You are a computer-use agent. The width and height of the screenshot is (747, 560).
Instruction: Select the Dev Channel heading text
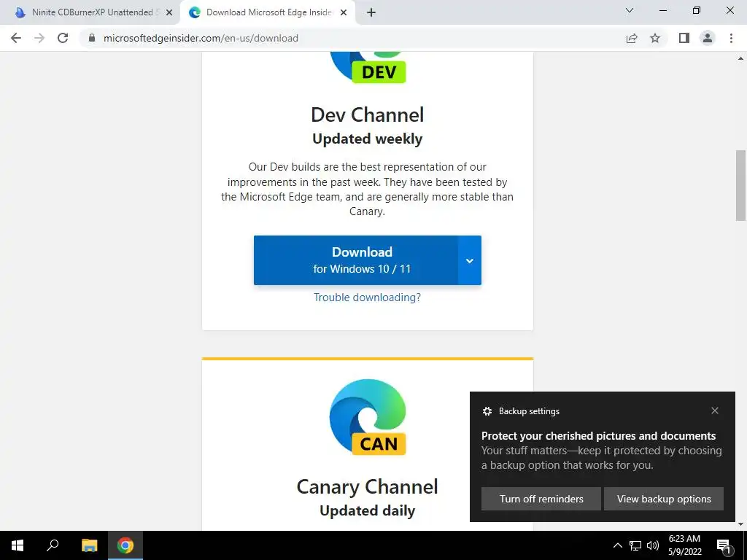[368, 114]
